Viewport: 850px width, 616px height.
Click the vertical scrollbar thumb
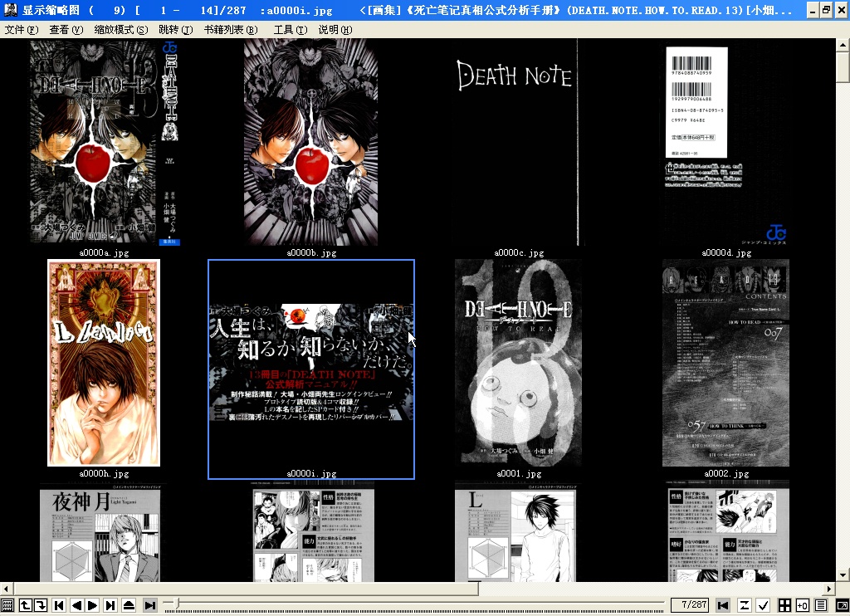tap(843, 67)
